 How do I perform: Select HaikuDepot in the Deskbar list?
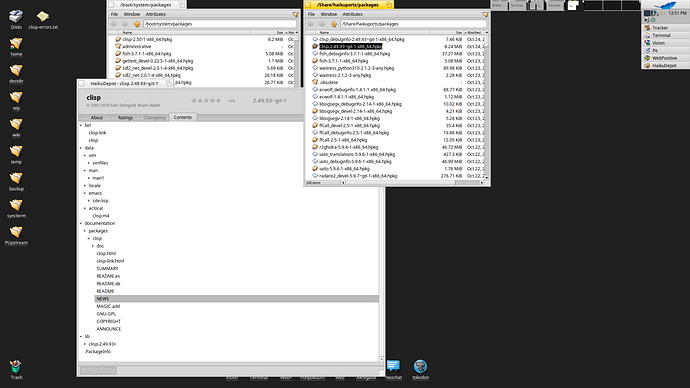(x=664, y=66)
